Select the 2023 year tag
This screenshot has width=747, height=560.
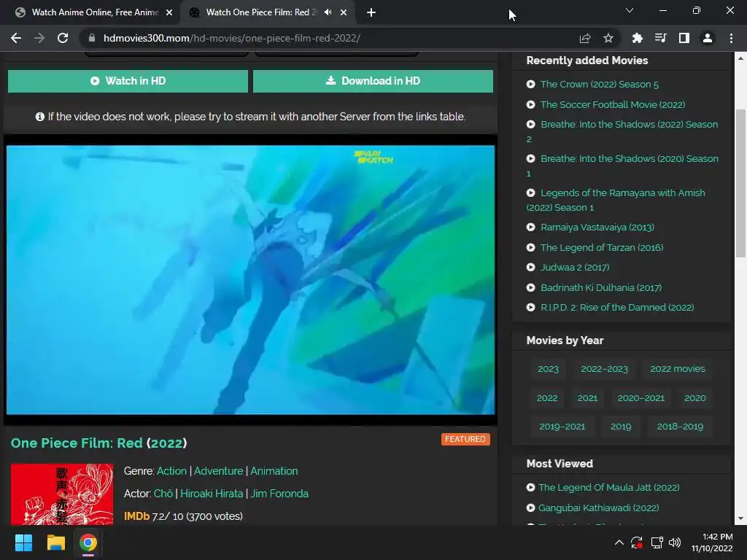pos(548,369)
